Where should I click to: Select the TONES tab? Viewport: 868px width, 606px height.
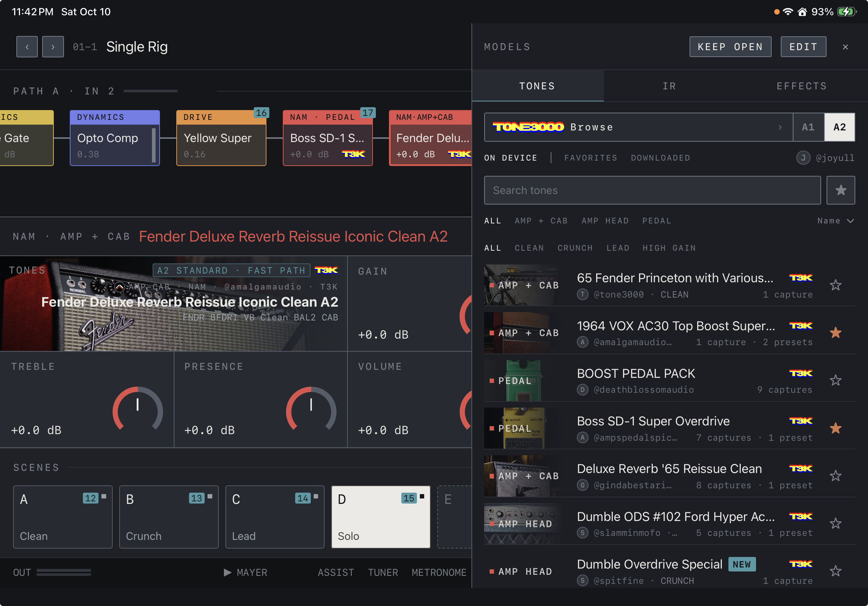point(538,86)
